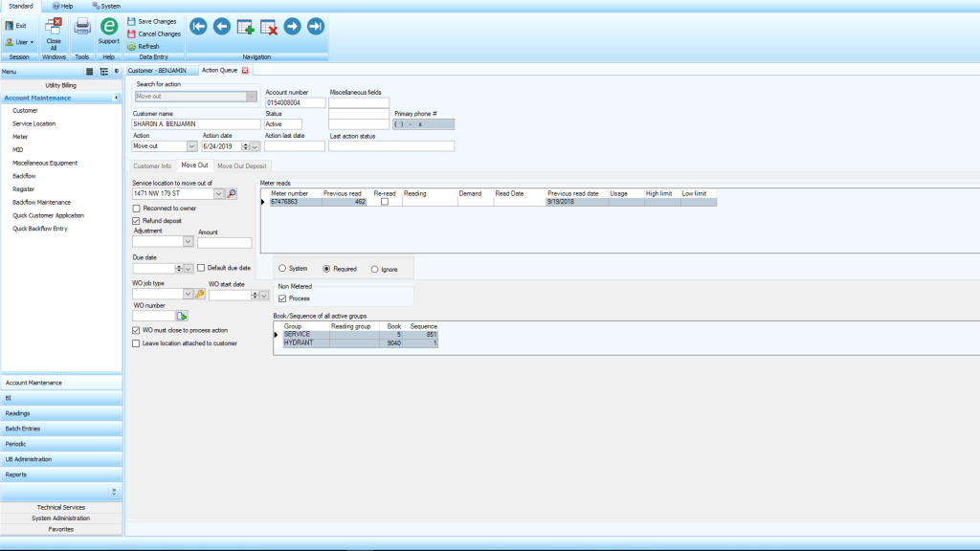Open the service location search magnifier
Screen dimensions: 980x551
[x=231, y=194]
